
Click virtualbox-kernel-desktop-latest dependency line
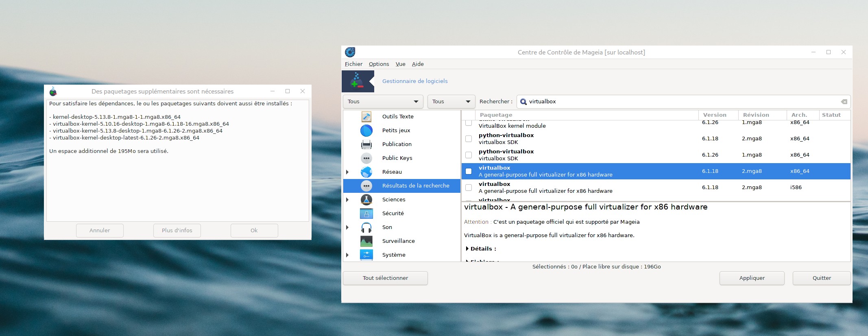124,138
